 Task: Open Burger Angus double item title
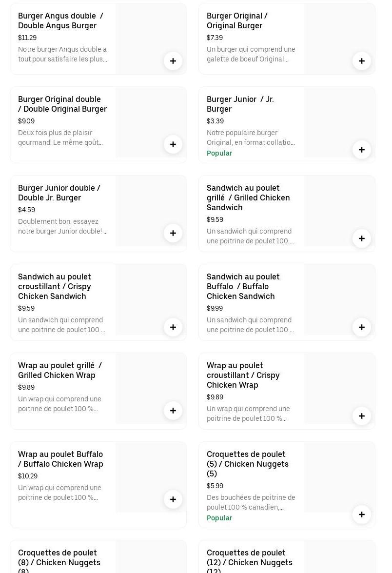click(60, 20)
